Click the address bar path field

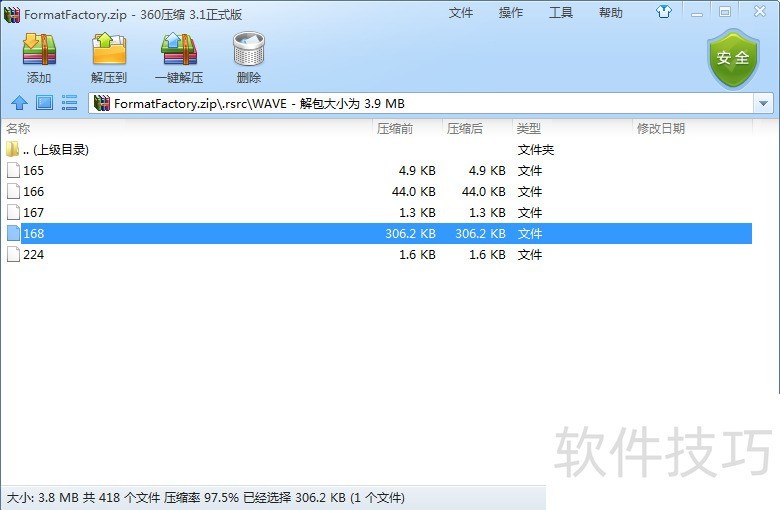click(x=422, y=103)
